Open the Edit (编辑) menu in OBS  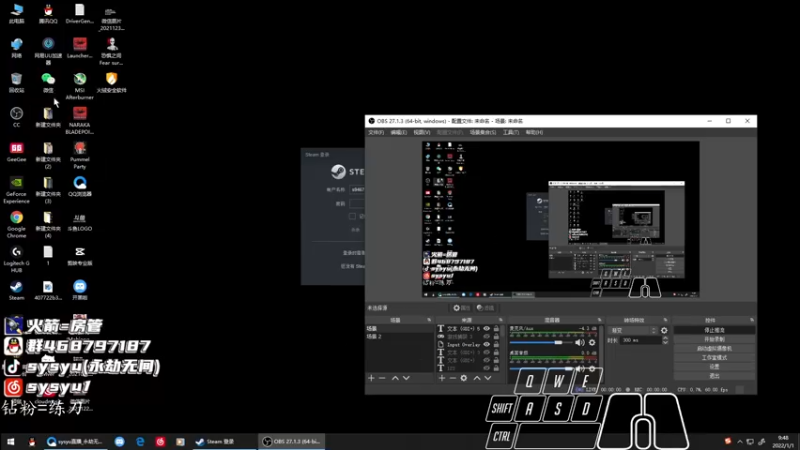398,133
